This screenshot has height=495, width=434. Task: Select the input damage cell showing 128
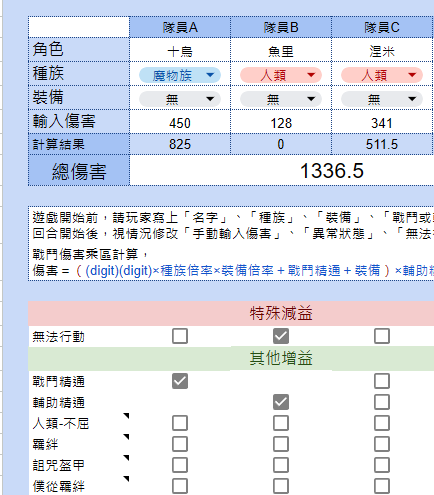281,122
